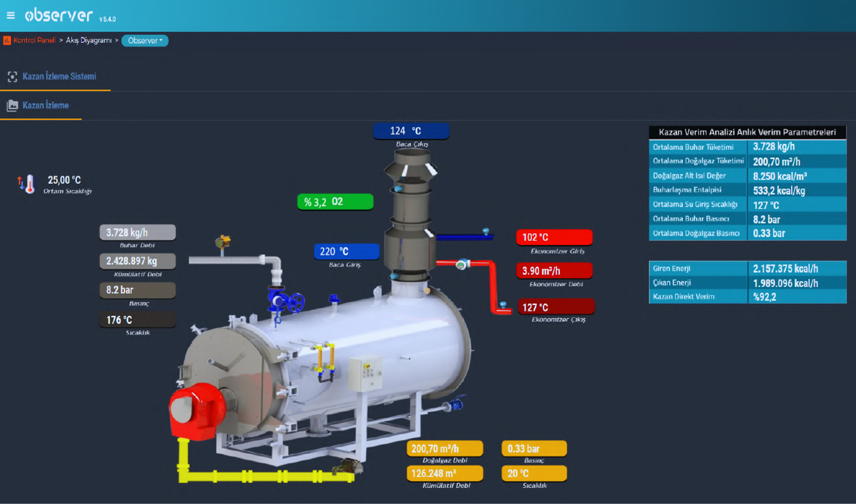Click the 102 °C Ekonomizer Giriş box
Image resolution: width=856 pixels, height=504 pixels.
pyautogui.click(x=554, y=237)
